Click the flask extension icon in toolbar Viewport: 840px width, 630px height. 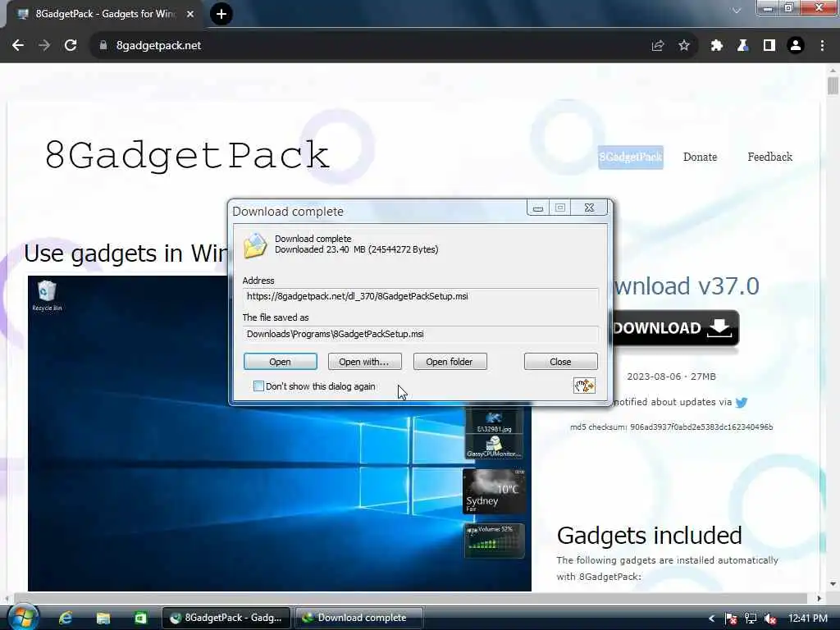[x=743, y=46]
